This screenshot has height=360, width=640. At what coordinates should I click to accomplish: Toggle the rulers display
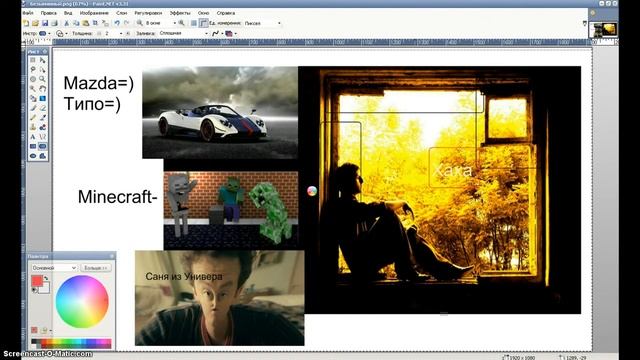(203, 23)
